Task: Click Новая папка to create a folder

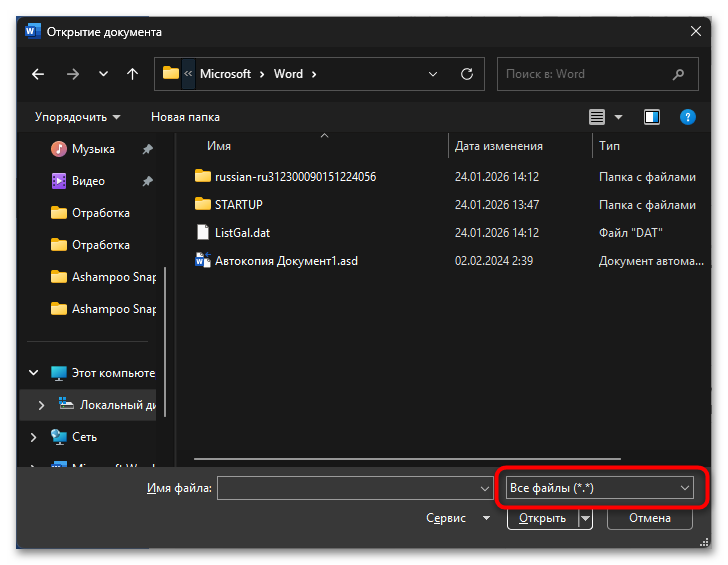Action: [185, 117]
